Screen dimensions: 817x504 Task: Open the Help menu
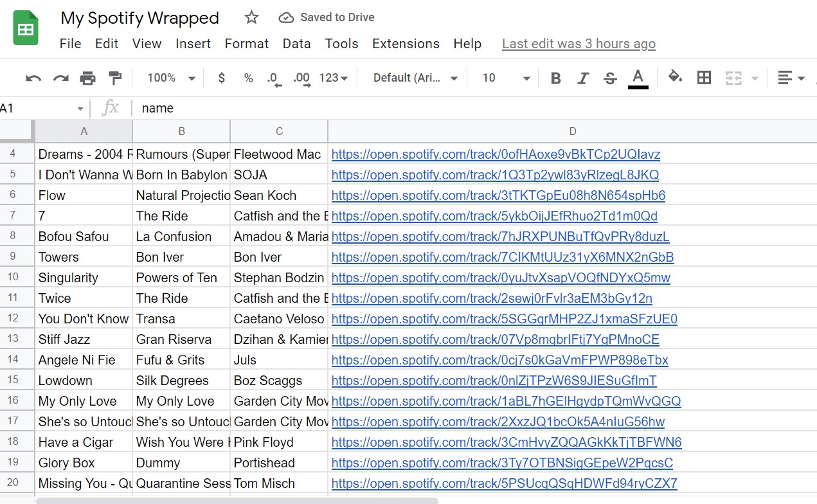click(x=467, y=44)
